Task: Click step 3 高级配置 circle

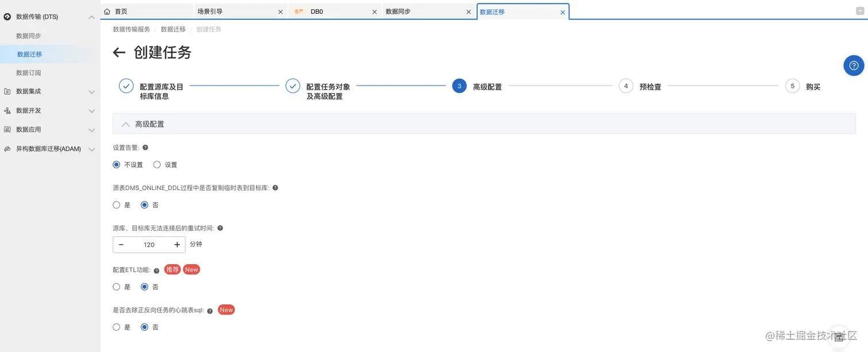Action: click(x=459, y=86)
